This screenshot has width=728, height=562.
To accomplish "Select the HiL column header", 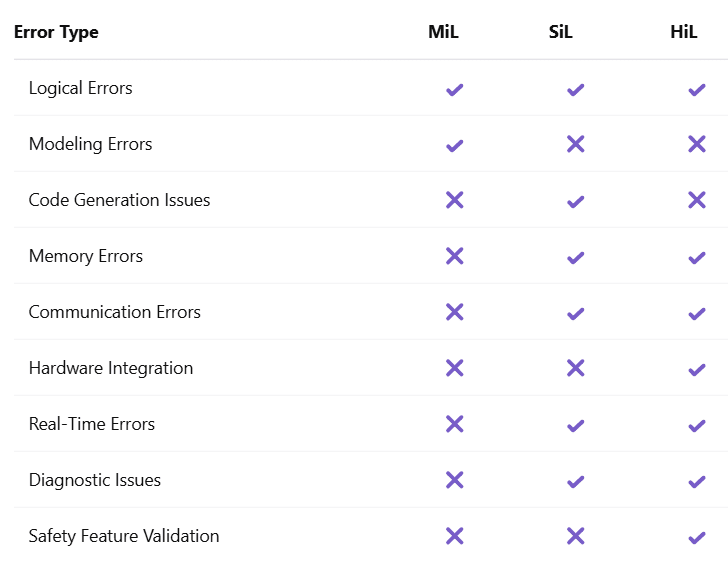I will [x=683, y=32].
